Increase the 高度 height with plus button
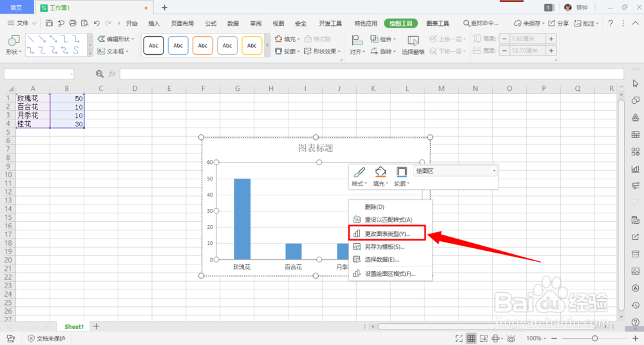This screenshot has width=644, height=345. tap(551, 39)
